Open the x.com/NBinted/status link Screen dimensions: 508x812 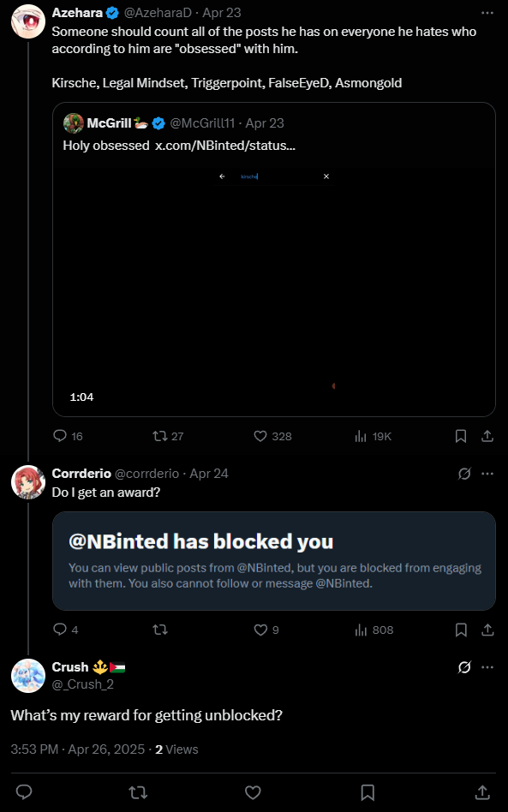point(225,146)
